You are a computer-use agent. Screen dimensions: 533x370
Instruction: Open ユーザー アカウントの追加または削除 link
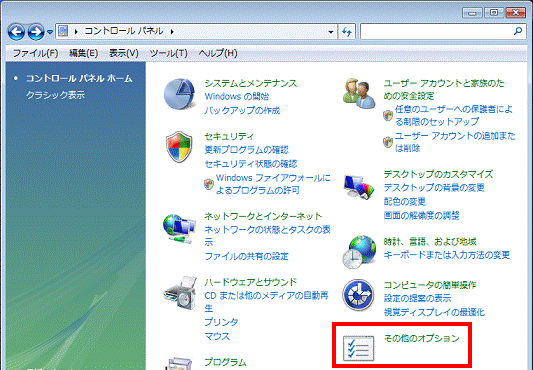coord(455,142)
